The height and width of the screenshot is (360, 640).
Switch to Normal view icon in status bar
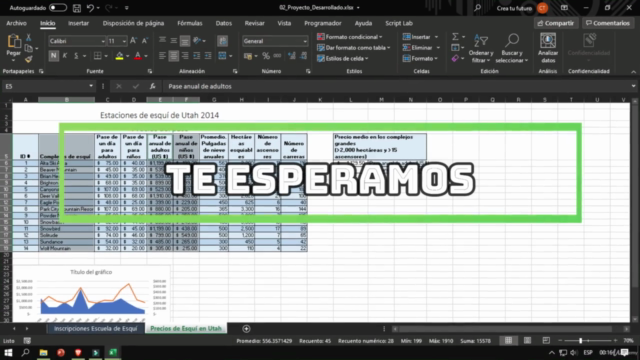(508, 340)
